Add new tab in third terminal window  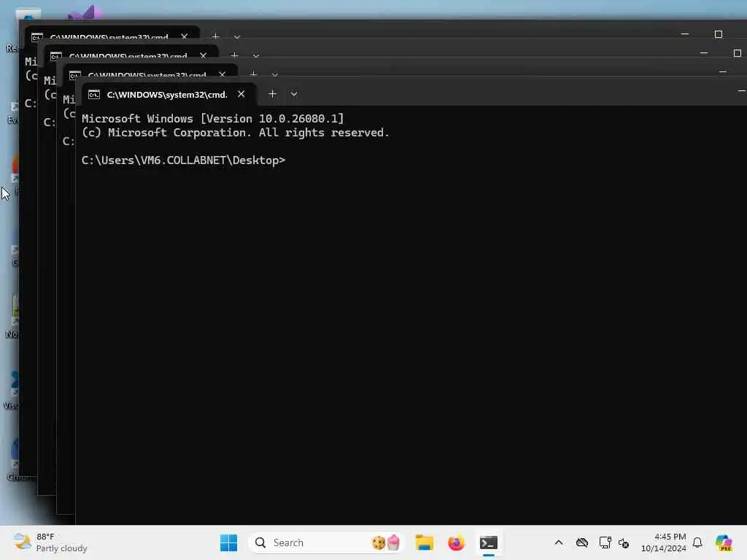pyautogui.click(x=234, y=55)
